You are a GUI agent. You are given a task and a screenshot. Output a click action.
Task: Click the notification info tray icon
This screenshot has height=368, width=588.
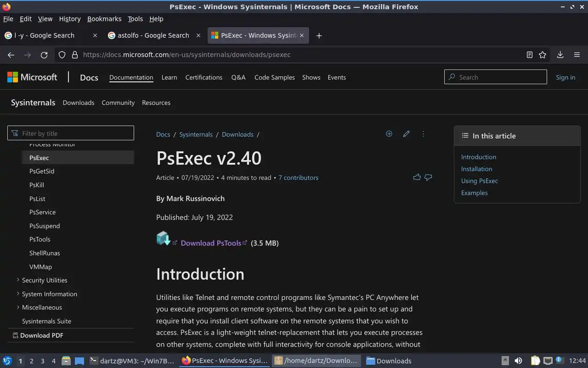tap(559, 360)
